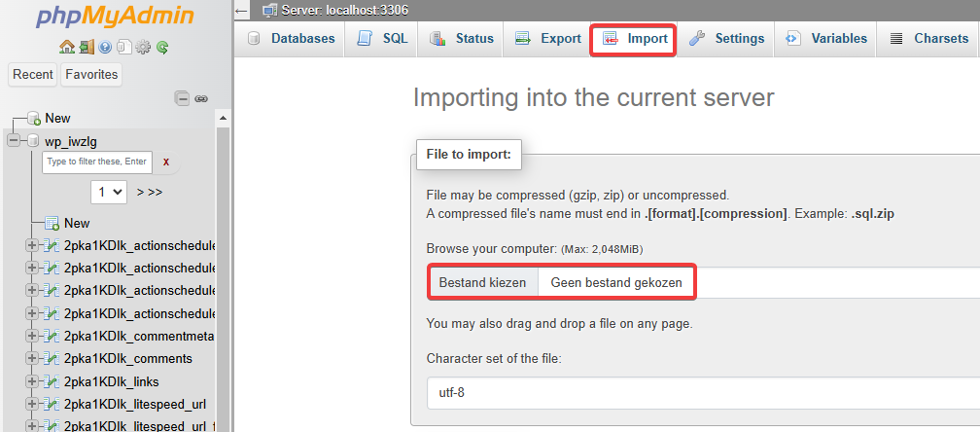The width and height of the screenshot is (980, 432).
Task: Open the Status tab
Action: (462, 39)
